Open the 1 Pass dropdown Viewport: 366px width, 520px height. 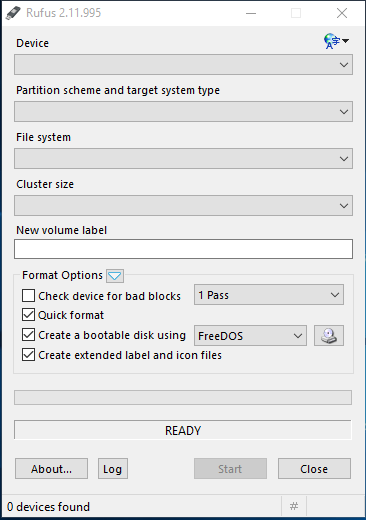[269, 295]
